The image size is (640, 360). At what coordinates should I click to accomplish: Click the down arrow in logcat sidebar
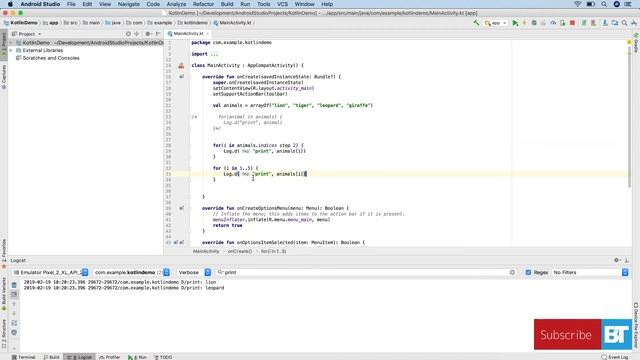click(14, 313)
